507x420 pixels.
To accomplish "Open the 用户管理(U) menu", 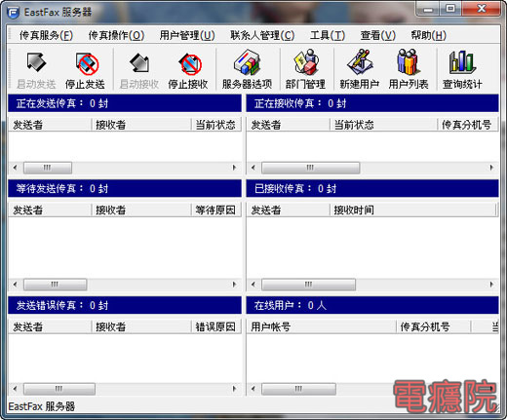I will click(187, 35).
